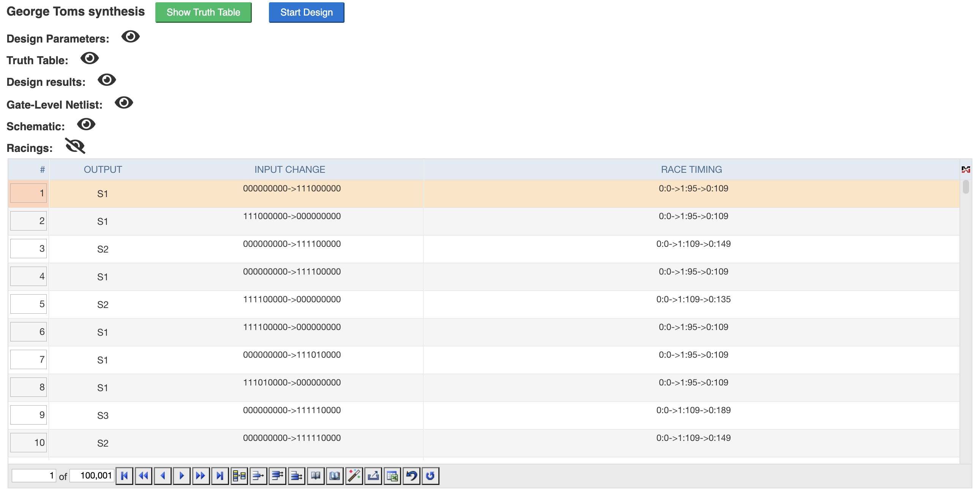Click the INPUT CHANGE column header
Screen dimensions: 980x499
(x=289, y=170)
